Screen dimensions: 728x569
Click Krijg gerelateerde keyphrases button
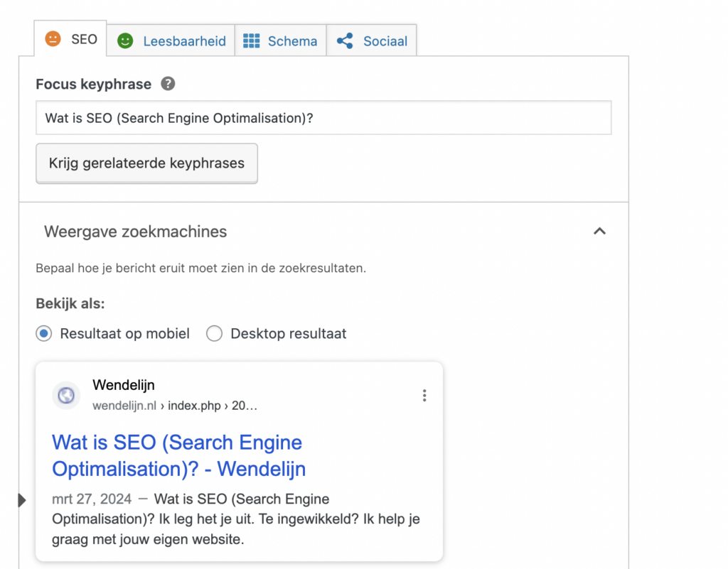[x=146, y=163]
